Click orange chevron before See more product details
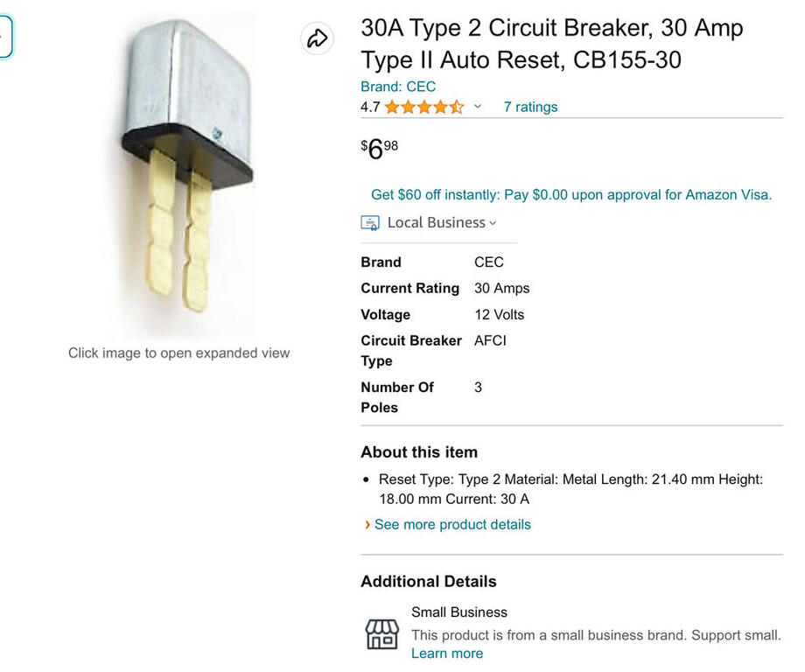Image resolution: width=805 pixels, height=672 pixels. [x=367, y=525]
